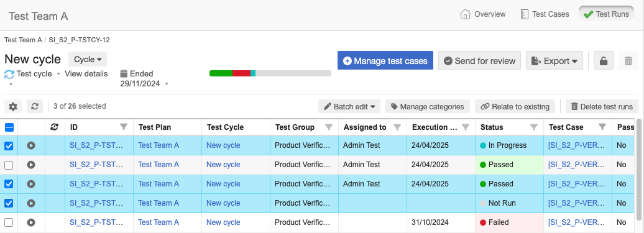Viewport: 644px width, 233px height.
Task: Open the Batch edit dropdown
Action: (x=349, y=107)
